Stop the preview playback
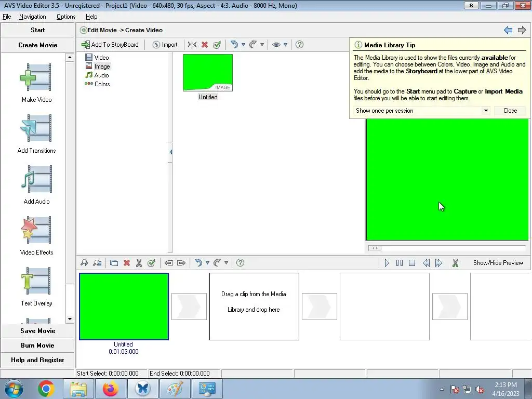Screen dimensions: 532x399 (412, 262)
